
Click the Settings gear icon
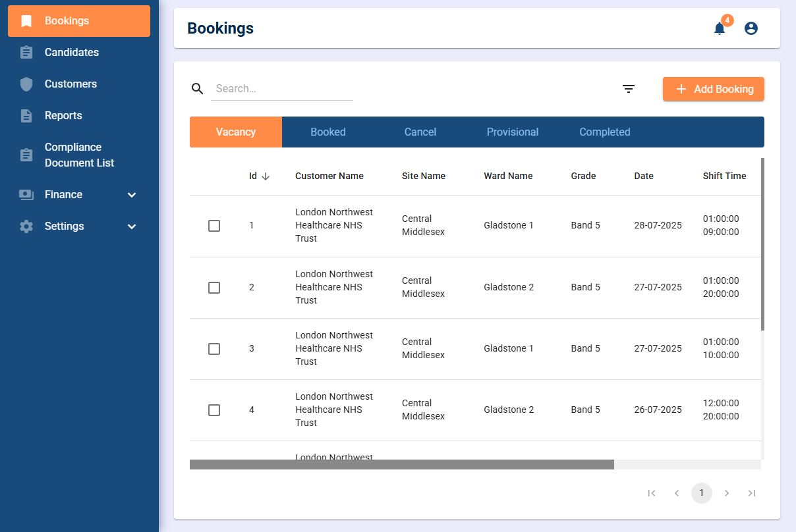pyautogui.click(x=26, y=226)
